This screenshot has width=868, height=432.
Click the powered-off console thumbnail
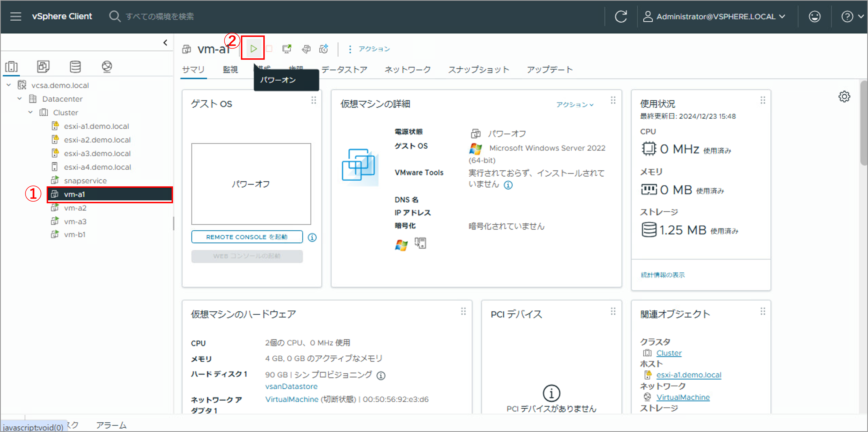pos(251,184)
